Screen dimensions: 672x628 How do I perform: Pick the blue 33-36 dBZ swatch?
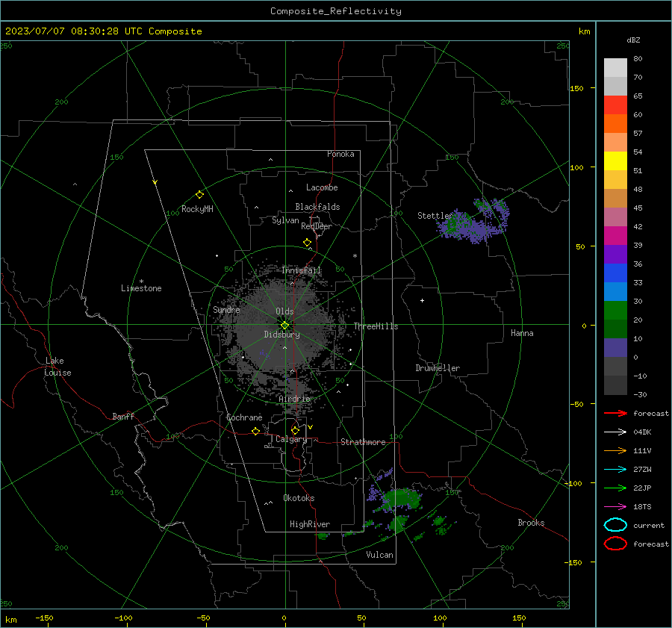pyautogui.click(x=615, y=273)
